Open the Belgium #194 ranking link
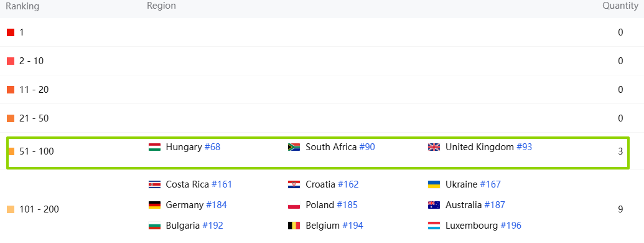 pyautogui.click(x=352, y=226)
